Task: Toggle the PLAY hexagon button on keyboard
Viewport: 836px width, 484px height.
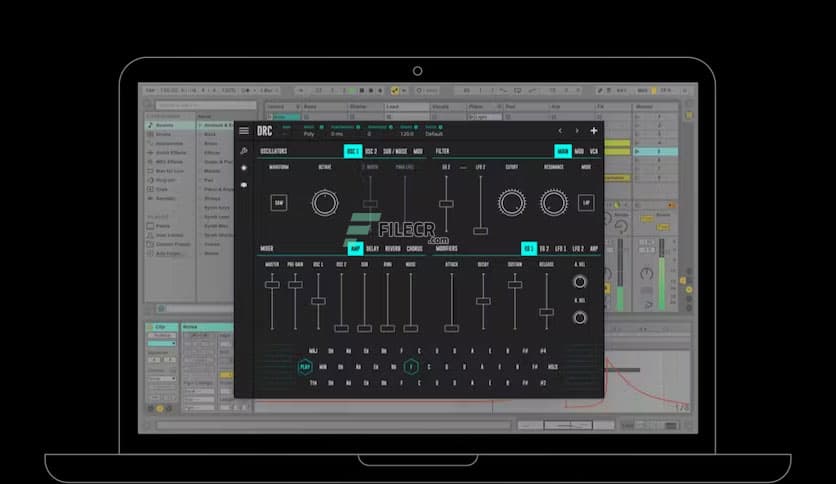Action: [305, 367]
